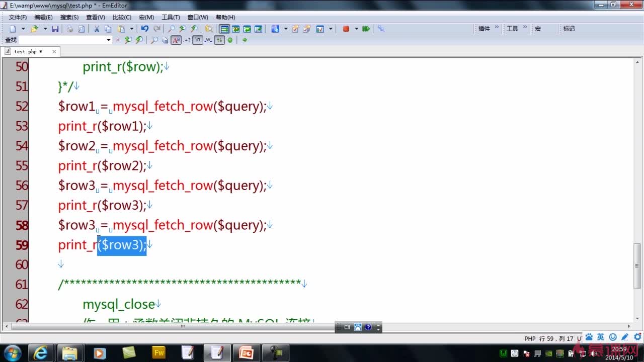Expand the 工具 toolbar overflow chevron
This screenshot has height=362, width=644.
pos(525,28)
